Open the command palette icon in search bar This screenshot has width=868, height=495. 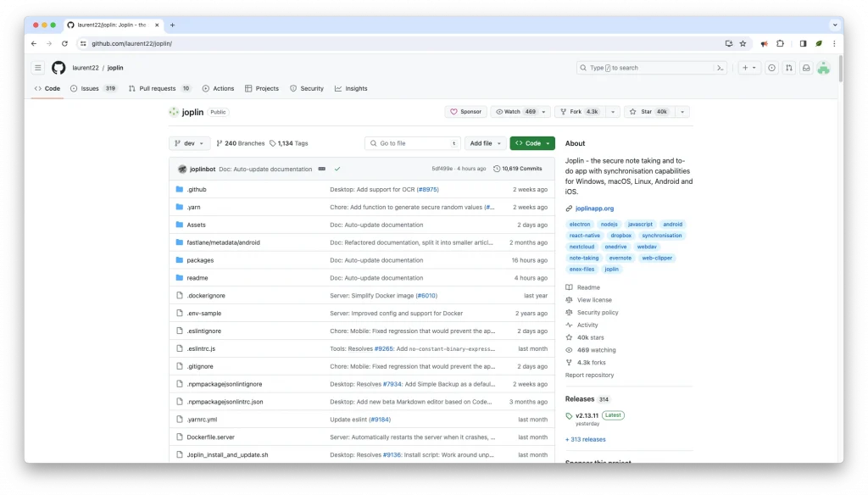(721, 68)
